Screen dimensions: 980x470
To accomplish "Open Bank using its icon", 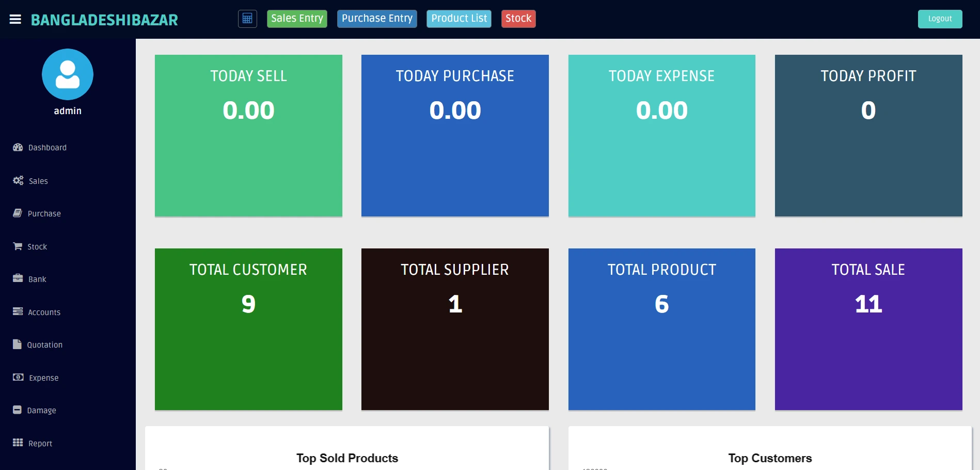I will (x=18, y=279).
